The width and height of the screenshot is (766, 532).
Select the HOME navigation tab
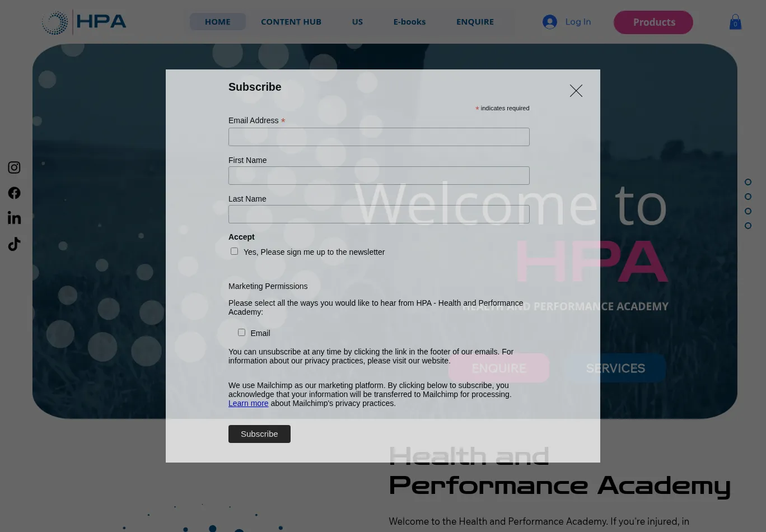(217, 22)
